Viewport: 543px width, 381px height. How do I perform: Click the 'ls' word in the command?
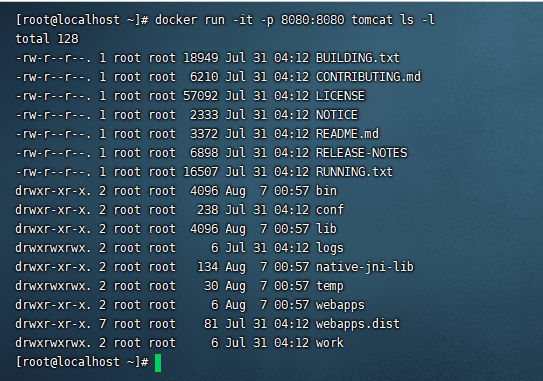[x=407, y=20]
